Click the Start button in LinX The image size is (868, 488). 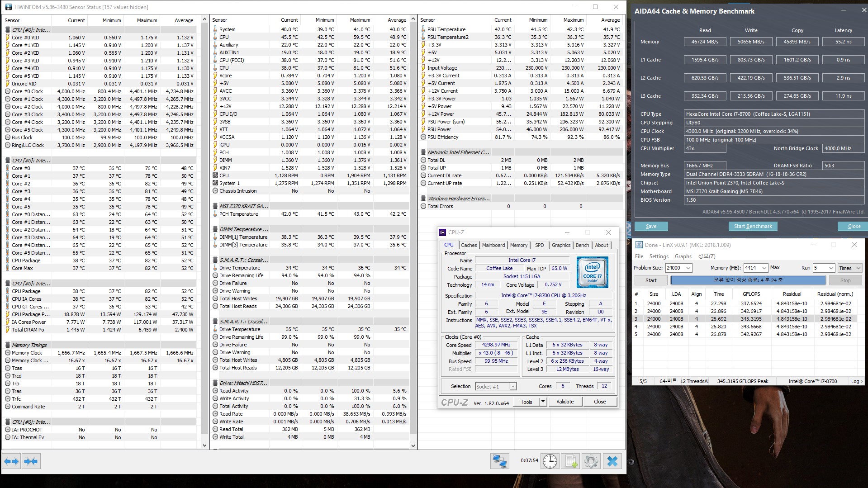coord(651,280)
